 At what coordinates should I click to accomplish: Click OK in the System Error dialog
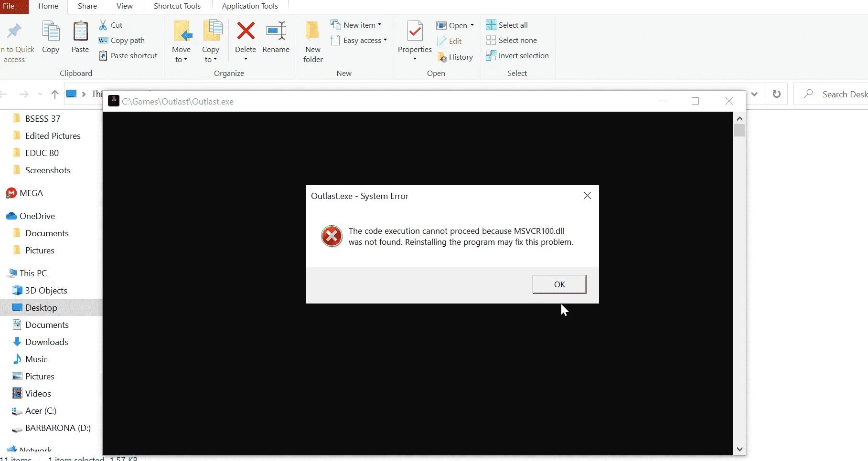pos(559,284)
